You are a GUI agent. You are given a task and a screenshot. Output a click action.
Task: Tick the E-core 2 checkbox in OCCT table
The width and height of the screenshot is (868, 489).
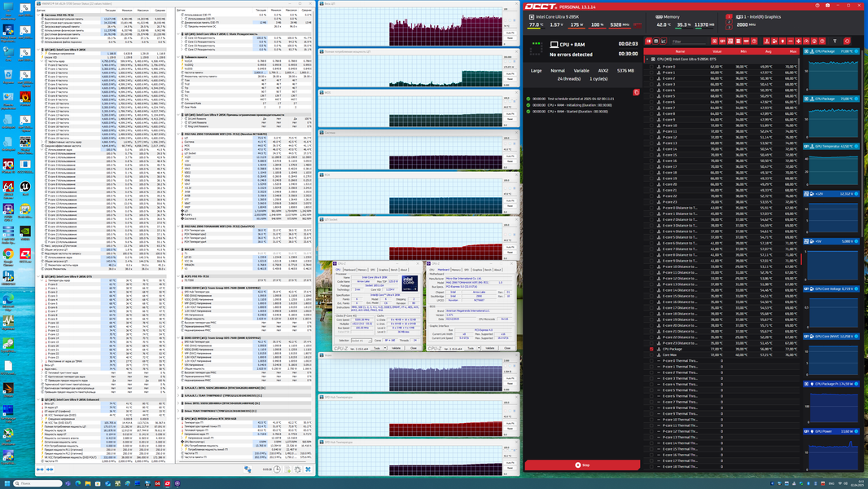click(651, 78)
